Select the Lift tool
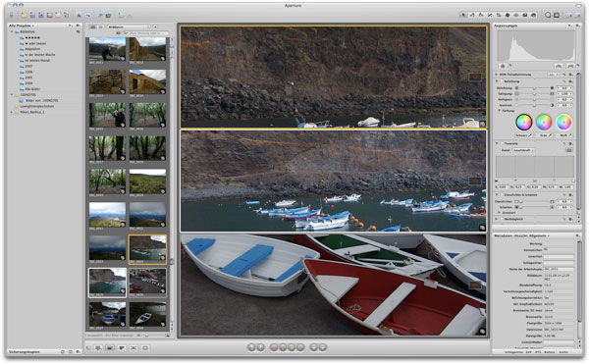The height and width of the screenshot is (364, 589). pyautogui.click(x=525, y=15)
